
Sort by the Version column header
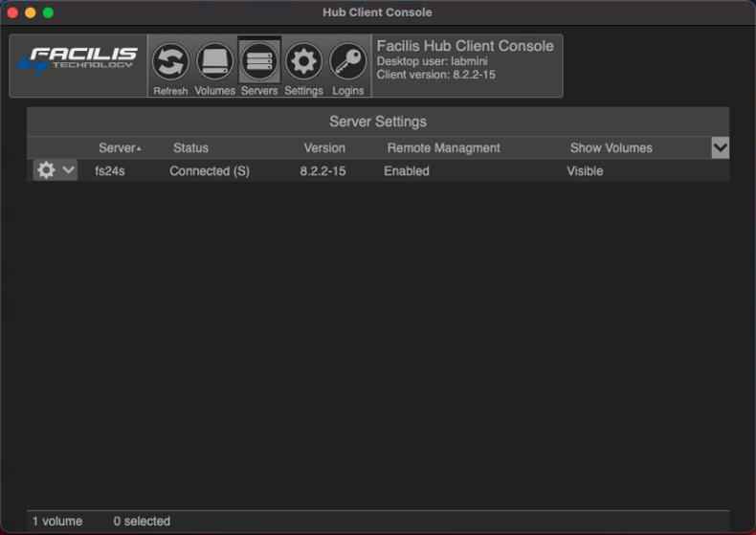[x=324, y=148]
